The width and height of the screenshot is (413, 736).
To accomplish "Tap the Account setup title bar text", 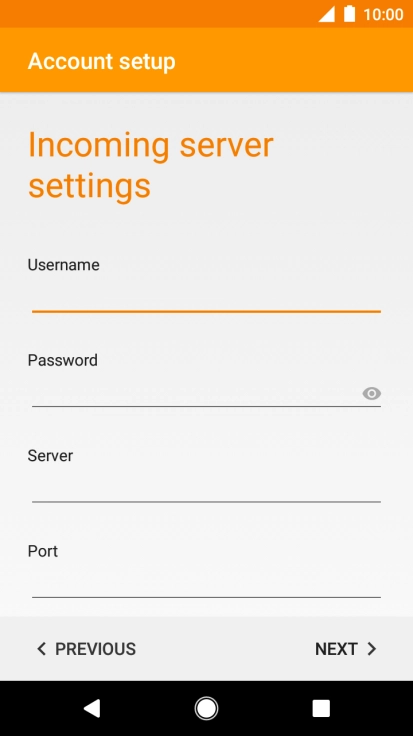I will click(x=101, y=61).
